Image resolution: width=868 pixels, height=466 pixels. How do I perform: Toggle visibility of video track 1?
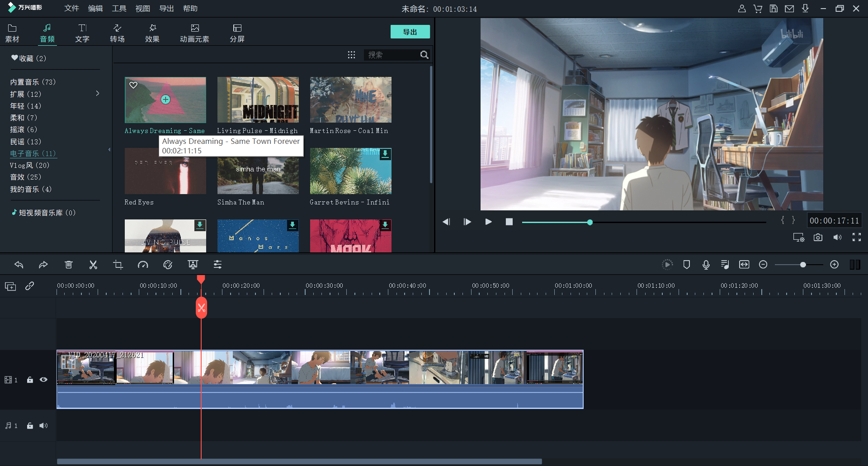point(43,380)
